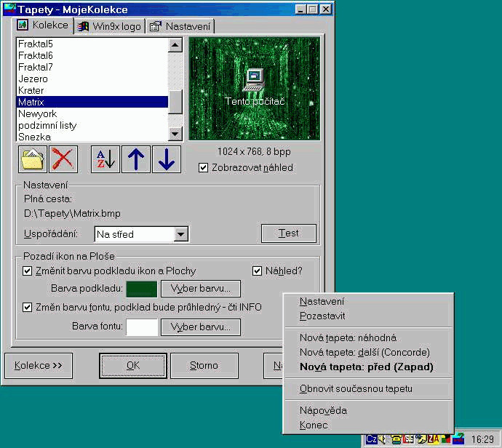Expand the Kolekce >> button
Viewport: 502px width, 448px height.
pyautogui.click(x=39, y=365)
